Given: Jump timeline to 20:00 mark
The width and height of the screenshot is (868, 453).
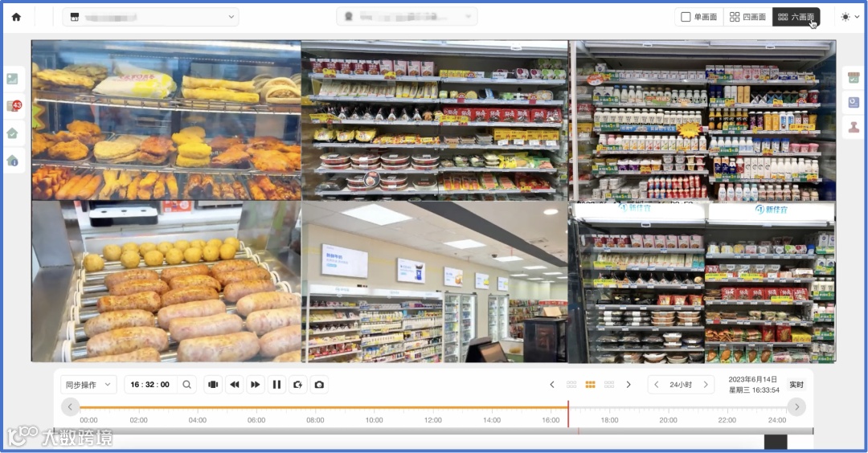Looking at the screenshot, I should click(x=668, y=420).
